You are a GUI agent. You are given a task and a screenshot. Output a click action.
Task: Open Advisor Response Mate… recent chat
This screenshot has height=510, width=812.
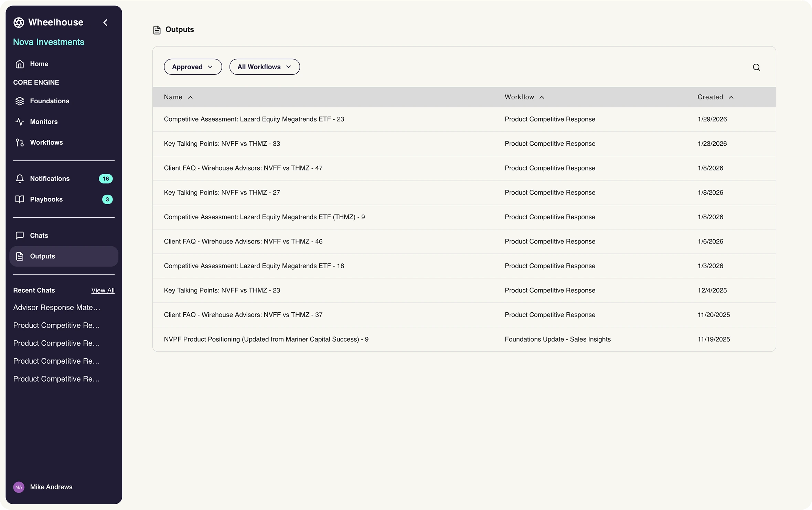point(57,308)
